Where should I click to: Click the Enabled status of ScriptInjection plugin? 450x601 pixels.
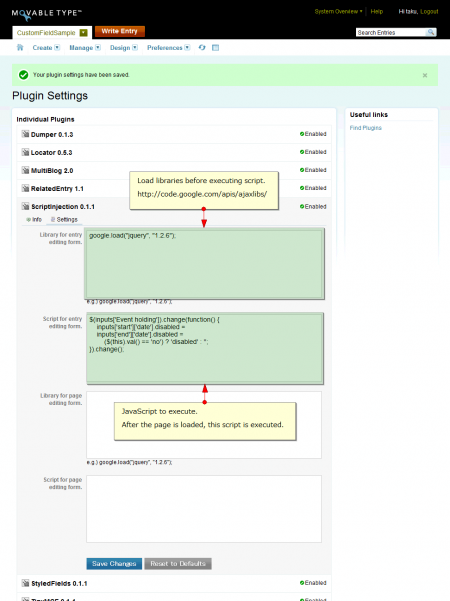click(x=313, y=206)
